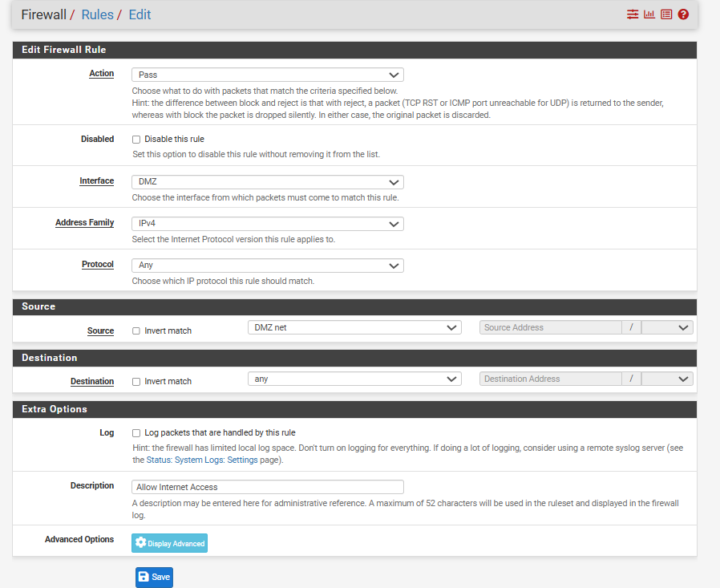Check Log packets handled by this rule
The image size is (720, 588).
tap(136, 433)
